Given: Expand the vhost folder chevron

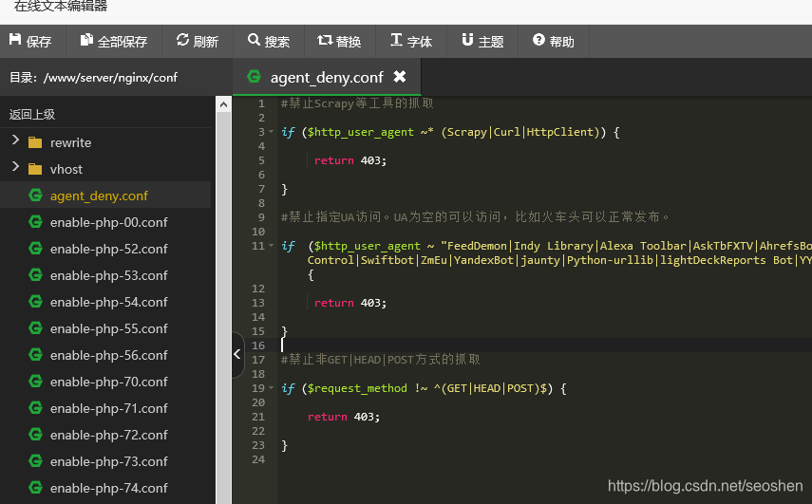Looking at the screenshot, I should coord(15,167).
